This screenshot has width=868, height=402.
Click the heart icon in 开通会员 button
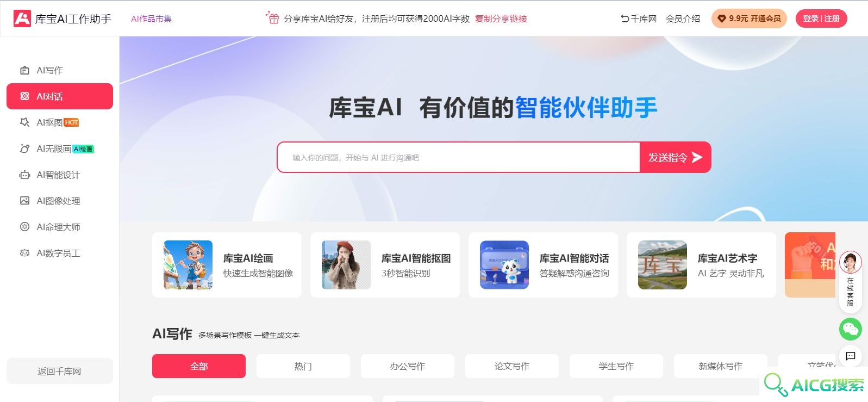point(722,18)
